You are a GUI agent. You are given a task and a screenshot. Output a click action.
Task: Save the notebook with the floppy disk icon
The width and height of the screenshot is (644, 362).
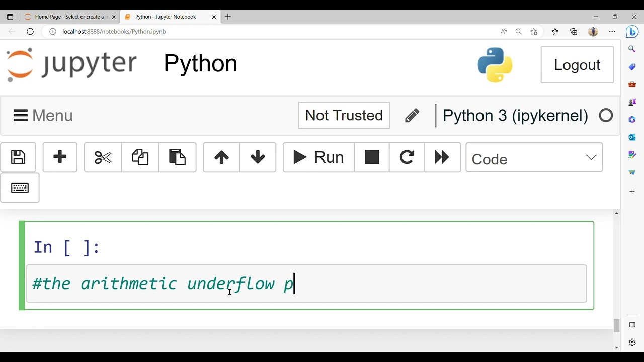click(18, 157)
